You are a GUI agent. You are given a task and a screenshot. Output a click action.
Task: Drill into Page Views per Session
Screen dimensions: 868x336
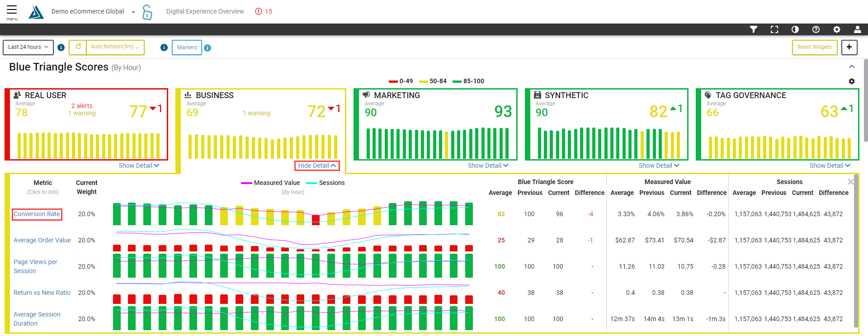click(35, 266)
